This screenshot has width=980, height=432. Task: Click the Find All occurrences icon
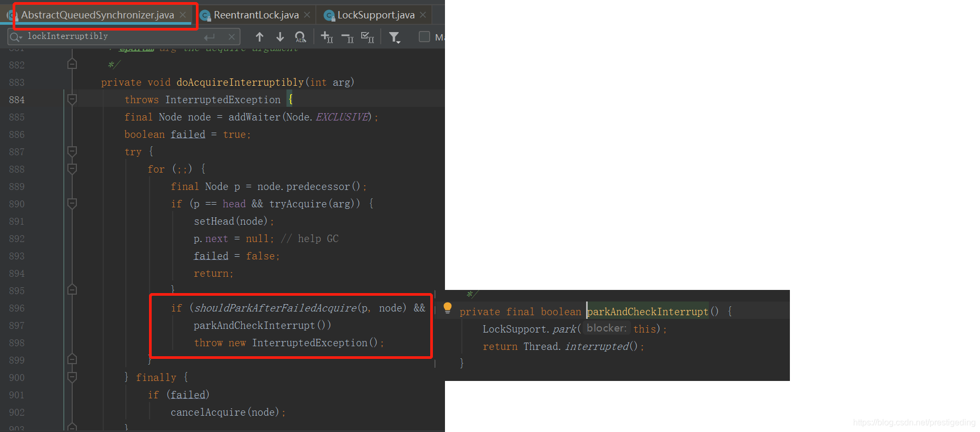[300, 37]
